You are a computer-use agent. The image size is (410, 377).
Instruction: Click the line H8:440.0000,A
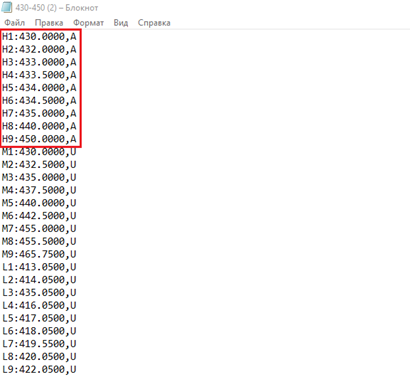39,126
